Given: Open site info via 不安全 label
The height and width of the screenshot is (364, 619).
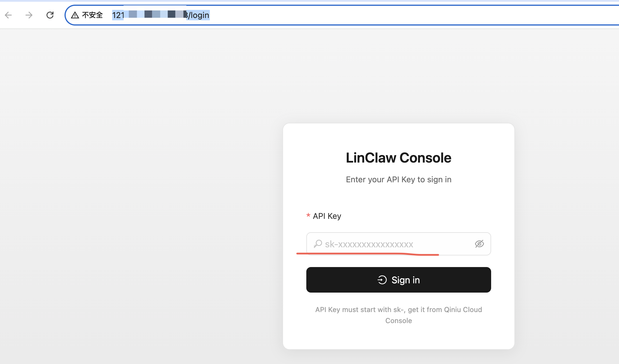Looking at the screenshot, I should coord(92,15).
